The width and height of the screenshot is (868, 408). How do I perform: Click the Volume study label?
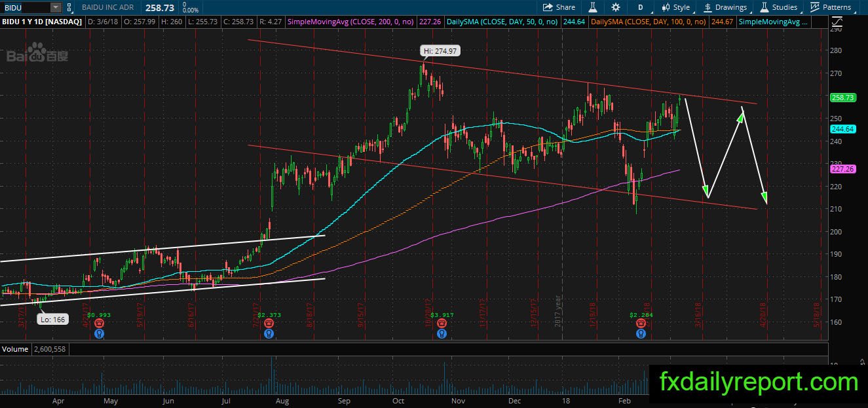(14, 349)
